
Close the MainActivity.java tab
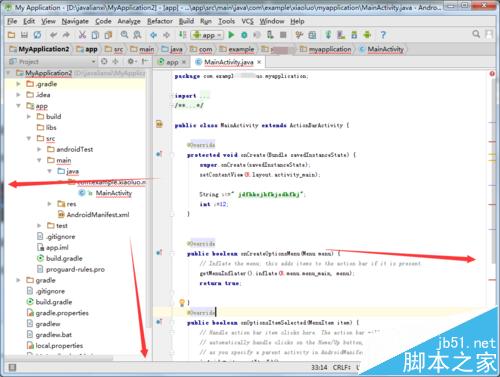click(x=259, y=62)
